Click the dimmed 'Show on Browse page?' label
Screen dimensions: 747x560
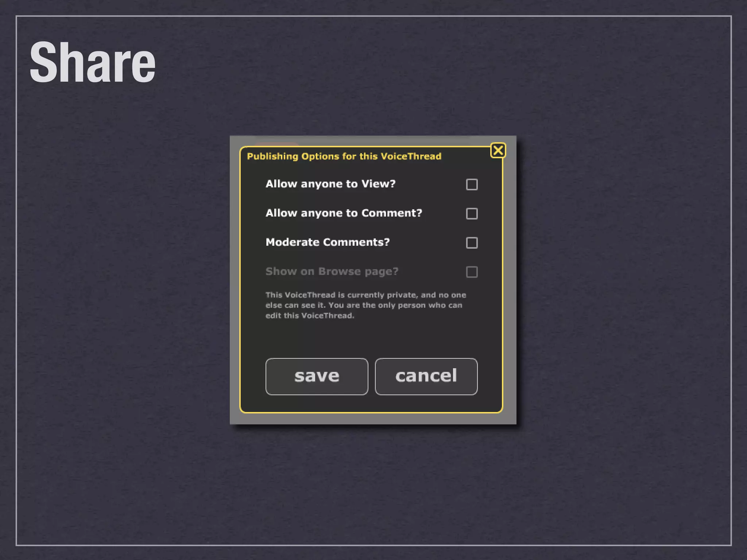332,271
